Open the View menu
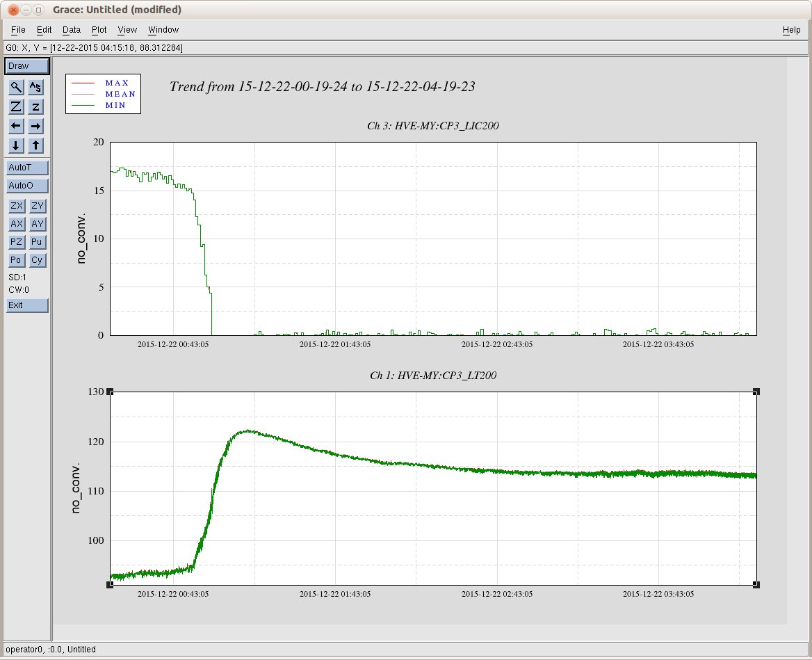The height and width of the screenshot is (660, 812). (x=127, y=30)
